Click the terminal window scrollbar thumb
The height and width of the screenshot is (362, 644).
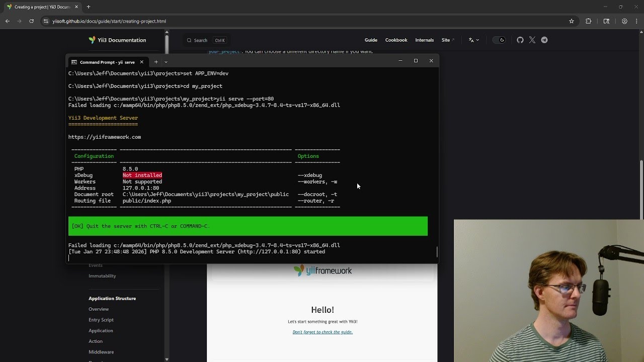(437, 252)
